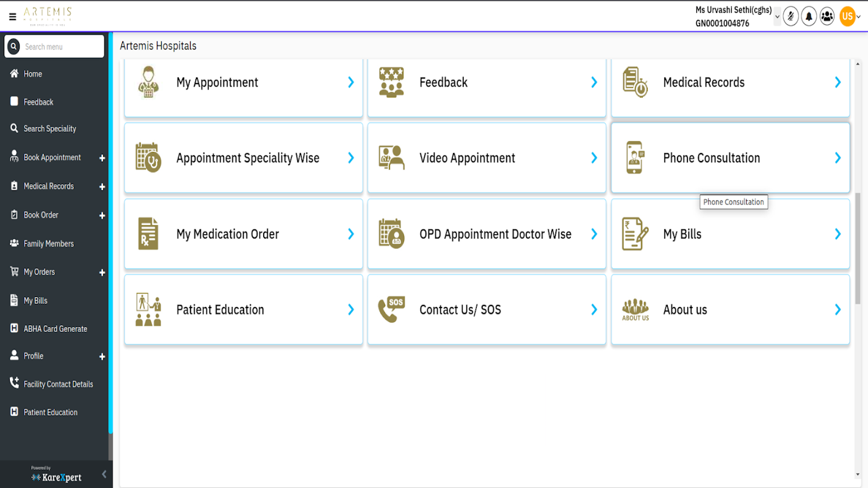868x488 pixels.
Task: Open the Video Appointment tile
Action: [486, 158]
